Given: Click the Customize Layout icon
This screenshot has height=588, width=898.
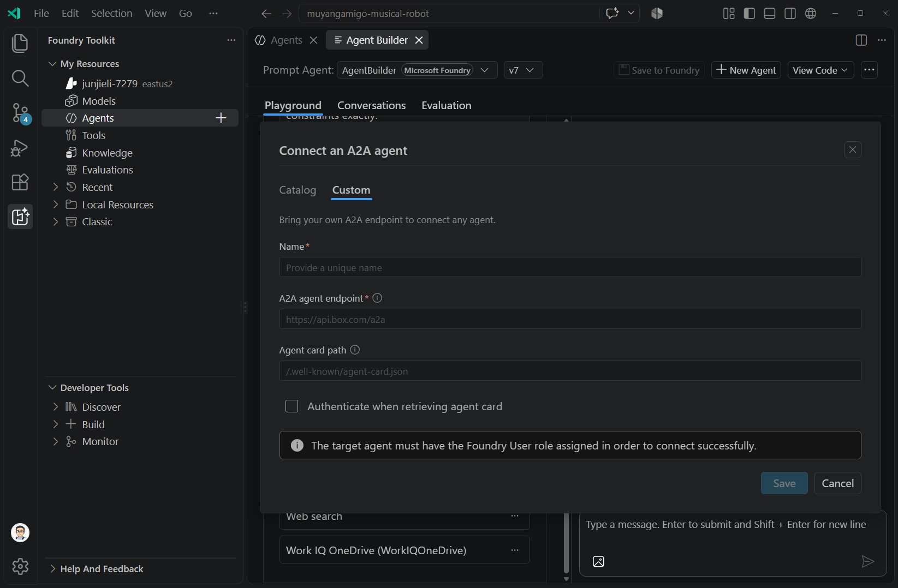Looking at the screenshot, I should pos(729,14).
